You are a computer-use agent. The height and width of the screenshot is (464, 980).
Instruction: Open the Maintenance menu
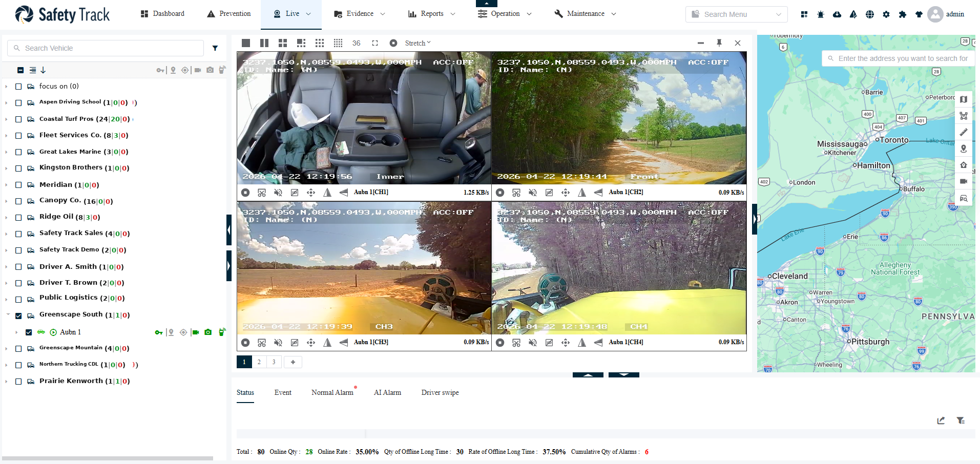[x=585, y=14]
